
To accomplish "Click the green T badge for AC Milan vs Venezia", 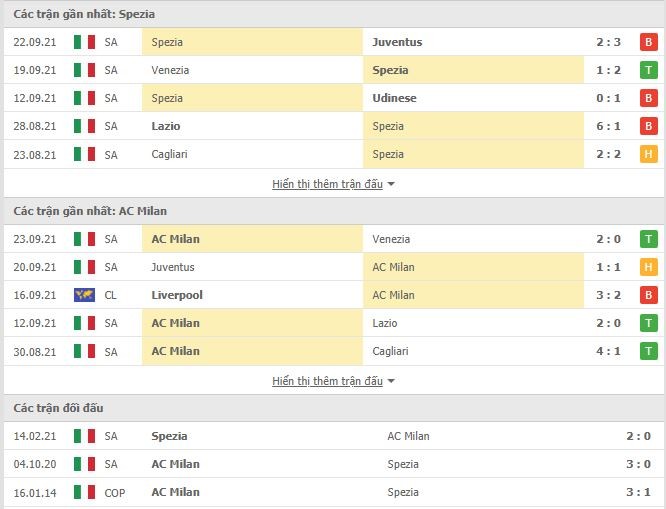I will 649,239.
